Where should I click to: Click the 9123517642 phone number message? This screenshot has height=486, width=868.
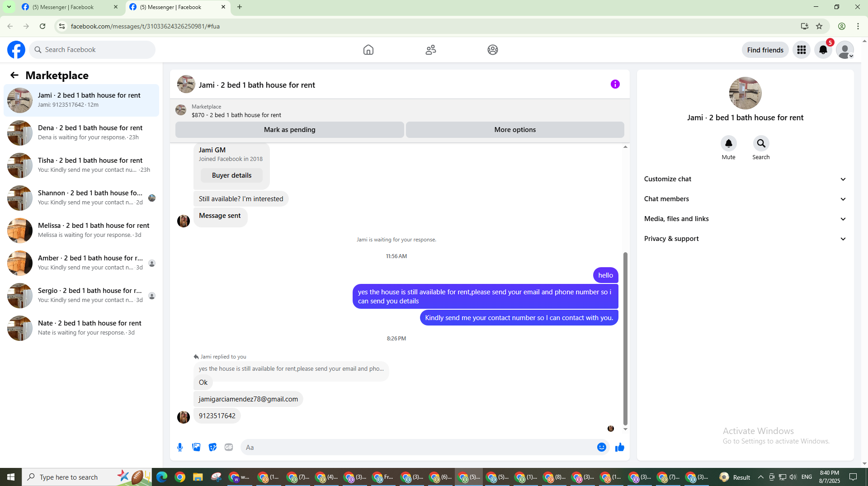217,416
